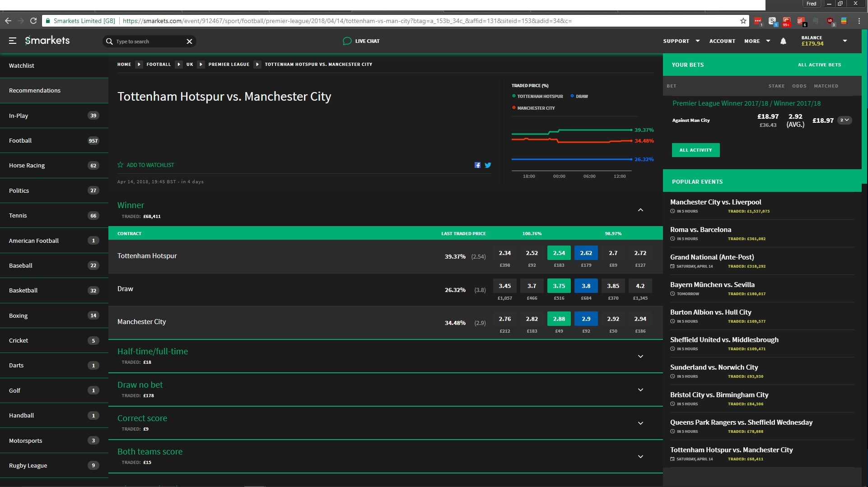Open Roma vs. Barcelona event
This screenshot has width=868, height=487.
point(700,230)
